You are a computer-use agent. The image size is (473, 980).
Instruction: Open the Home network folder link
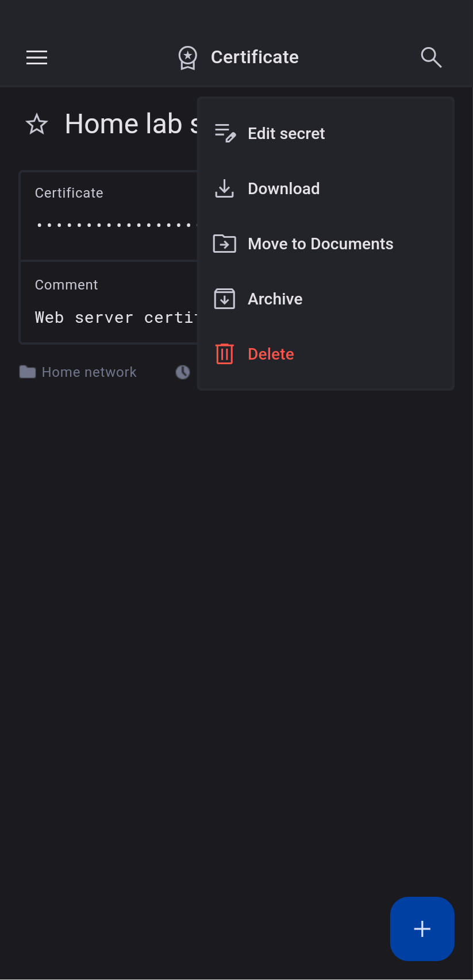(x=89, y=372)
